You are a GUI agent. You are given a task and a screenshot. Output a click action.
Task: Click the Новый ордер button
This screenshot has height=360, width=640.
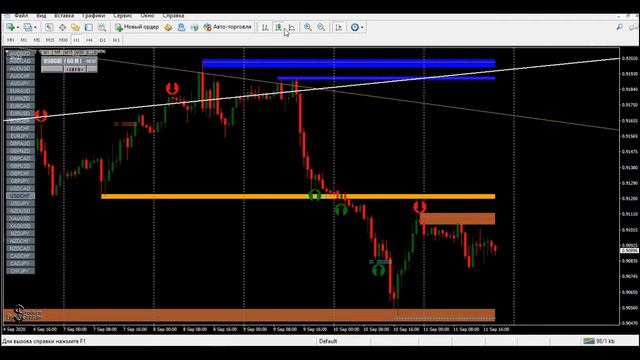click(x=137, y=27)
